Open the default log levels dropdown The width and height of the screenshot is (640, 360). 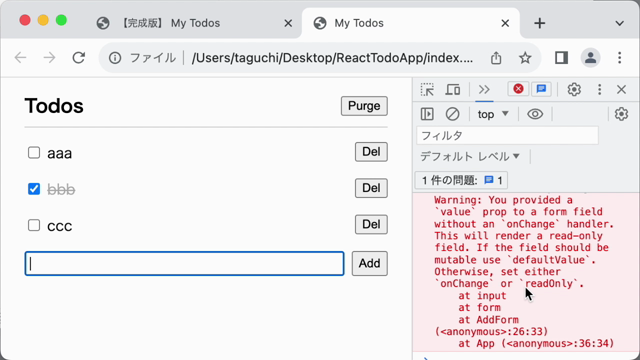coord(470,156)
